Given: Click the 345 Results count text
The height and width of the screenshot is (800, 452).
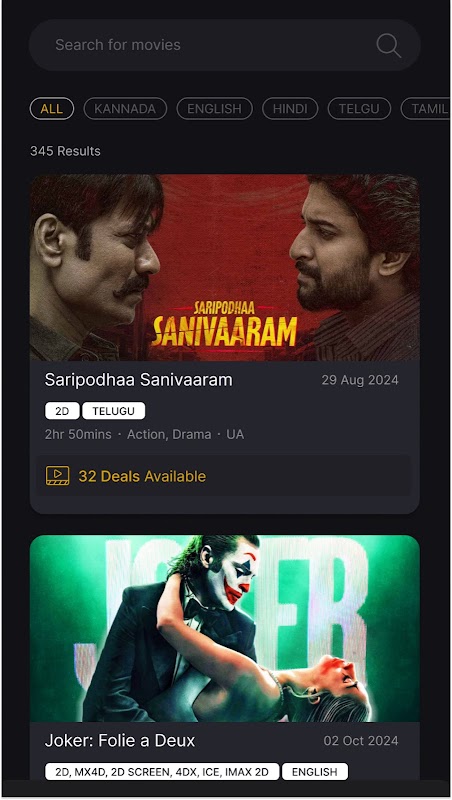Looking at the screenshot, I should pos(65,151).
